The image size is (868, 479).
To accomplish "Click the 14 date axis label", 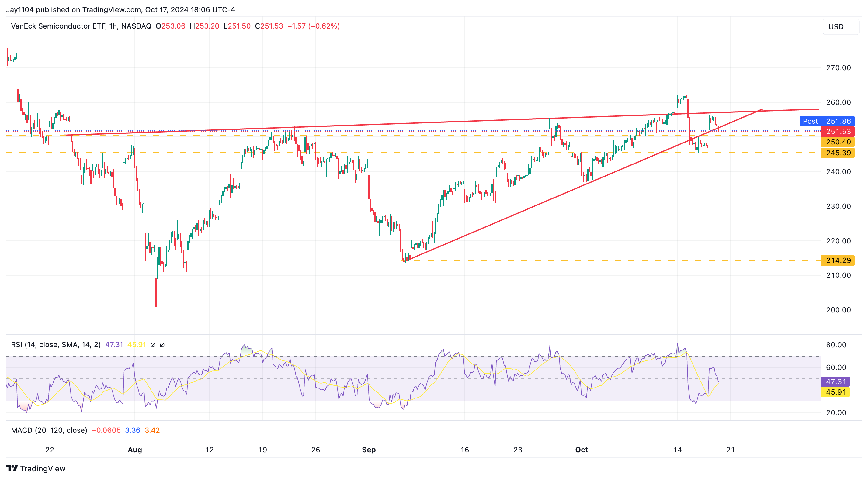I will coord(677,450).
